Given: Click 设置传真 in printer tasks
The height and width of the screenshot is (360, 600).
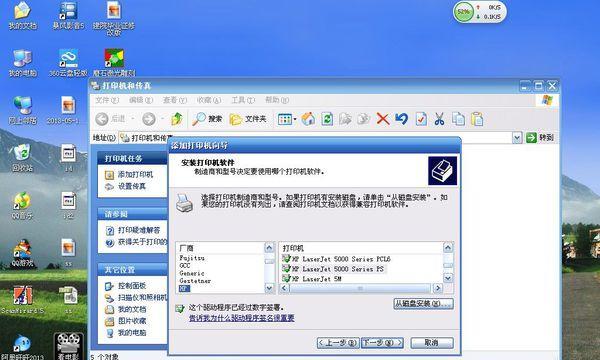Looking at the screenshot, I should tap(132, 186).
